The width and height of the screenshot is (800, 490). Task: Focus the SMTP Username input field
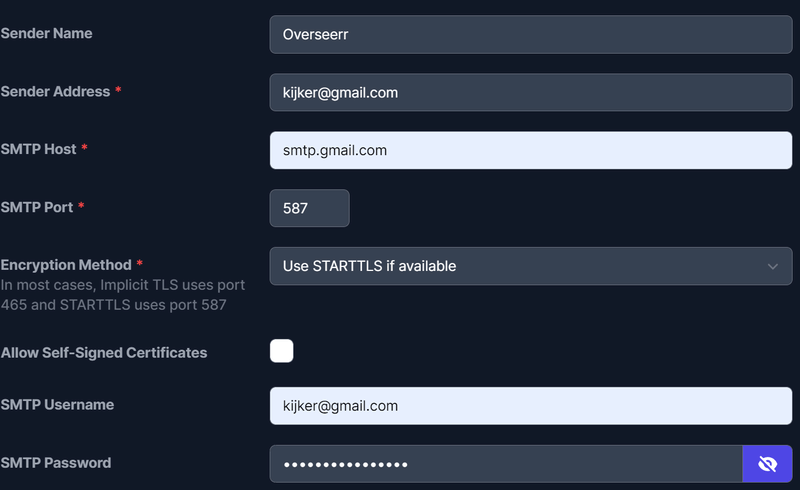point(530,406)
